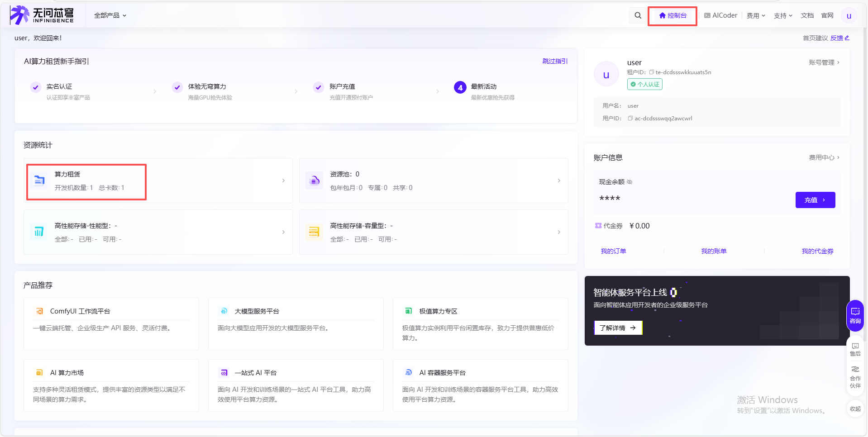Click the 充值 recharge button
The height and width of the screenshot is (437, 868).
(815, 200)
